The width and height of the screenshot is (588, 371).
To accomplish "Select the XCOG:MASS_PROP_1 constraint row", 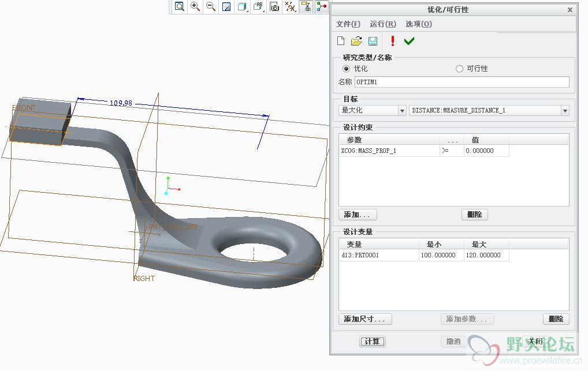I will [x=389, y=151].
